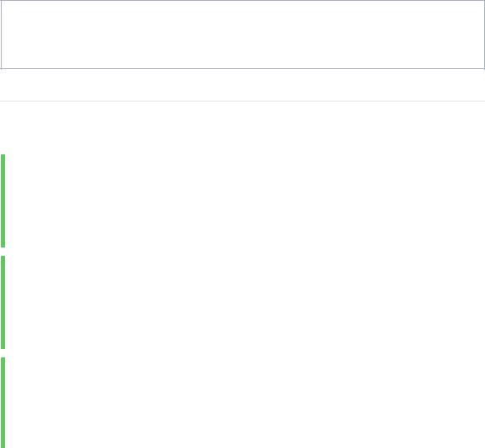Click the bottom green marker stripe
The width and height of the screenshot is (485, 448).
(3, 403)
